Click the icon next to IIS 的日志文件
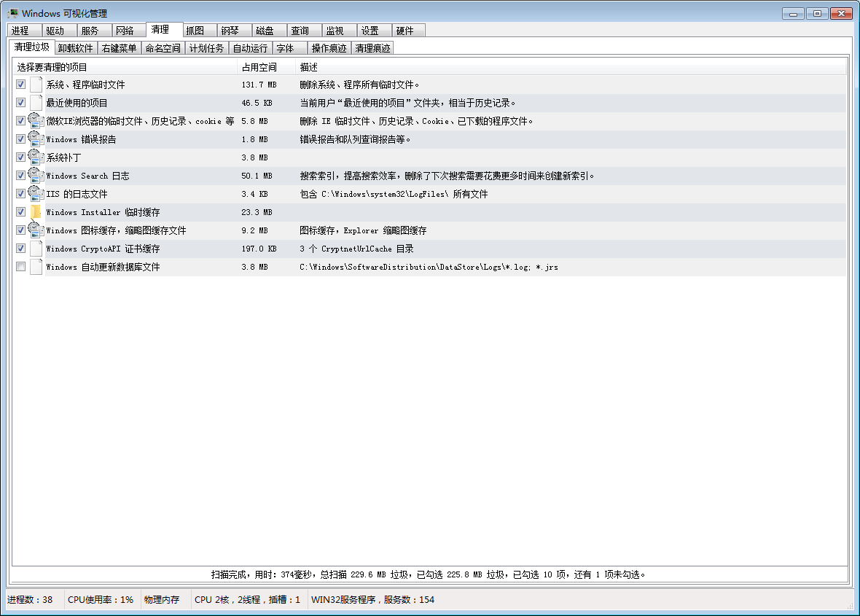 (x=36, y=194)
